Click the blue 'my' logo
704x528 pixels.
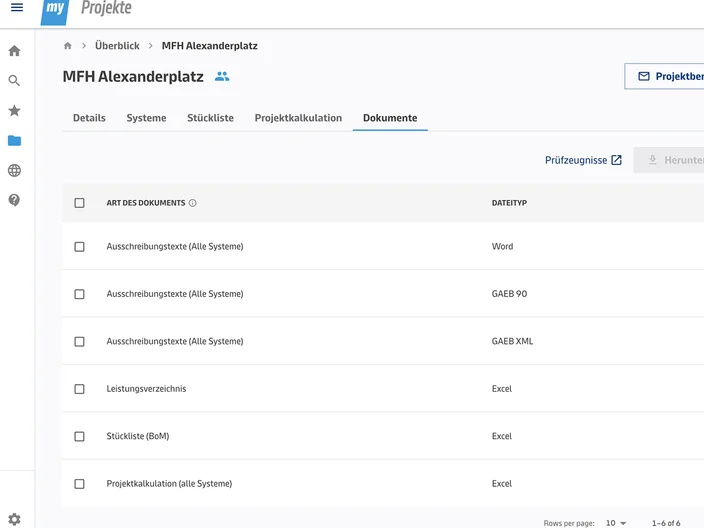[x=55, y=12]
